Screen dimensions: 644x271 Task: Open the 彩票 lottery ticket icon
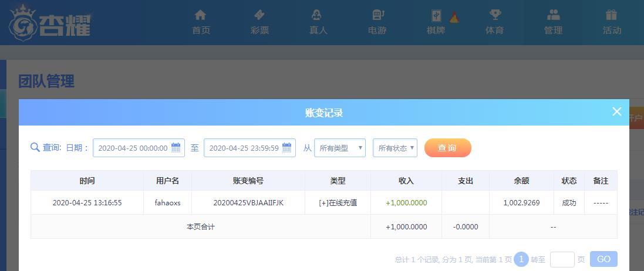point(259,15)
